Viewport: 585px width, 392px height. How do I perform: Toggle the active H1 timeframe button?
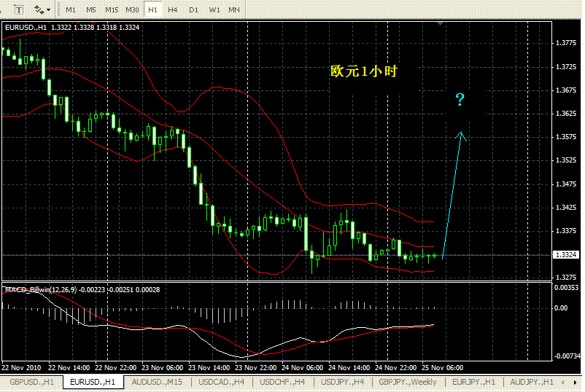coord(152,10)
